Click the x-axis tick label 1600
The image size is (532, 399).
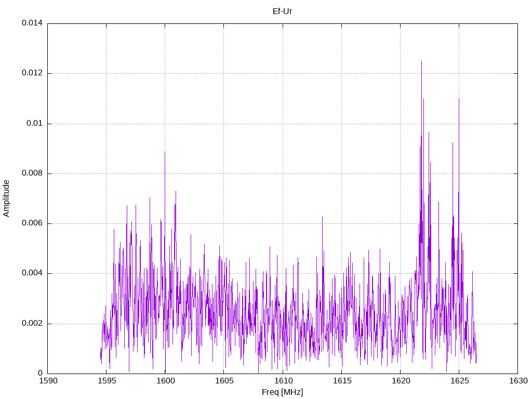[x=166, y=381]
